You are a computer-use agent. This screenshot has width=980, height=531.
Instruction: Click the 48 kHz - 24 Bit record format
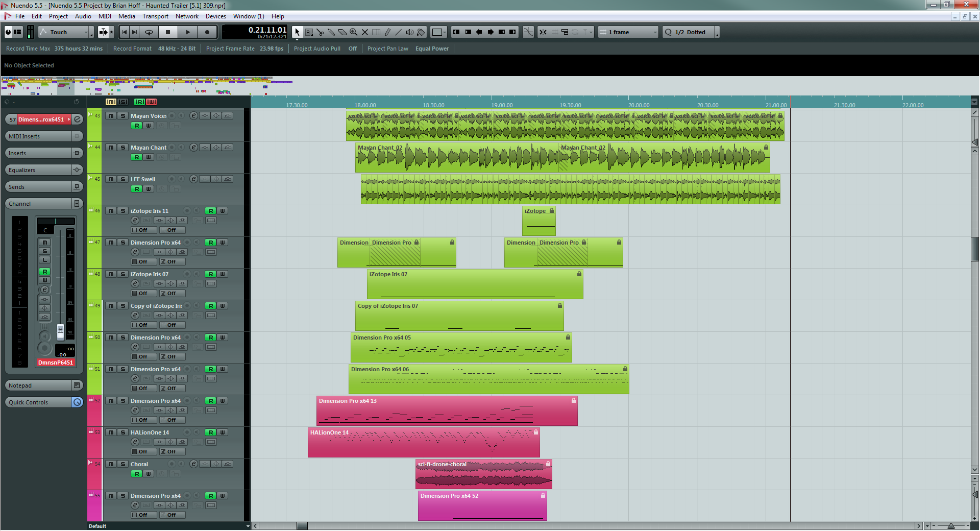click(x=177, y=49)
